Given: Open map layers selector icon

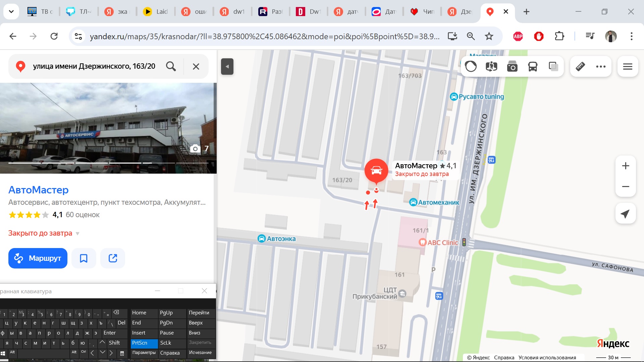Looking at the screenshot, I should tap(553, 66).
